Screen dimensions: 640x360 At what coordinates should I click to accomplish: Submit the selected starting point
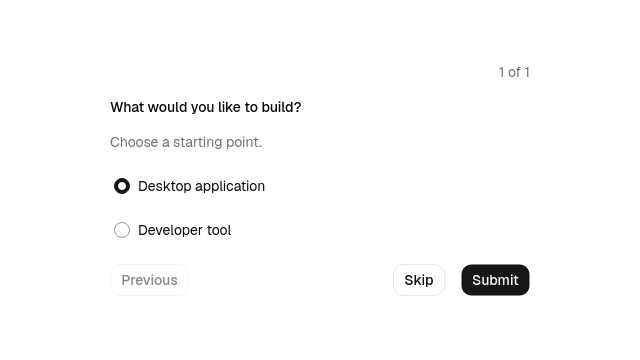tap(495, 280)
